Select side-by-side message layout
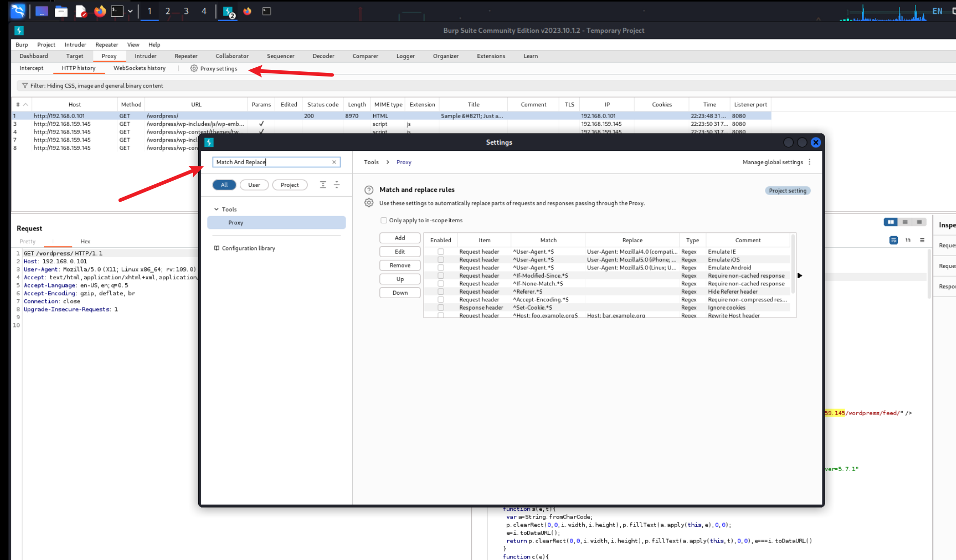Screen dimensions: 956x560 pos(890,222)
